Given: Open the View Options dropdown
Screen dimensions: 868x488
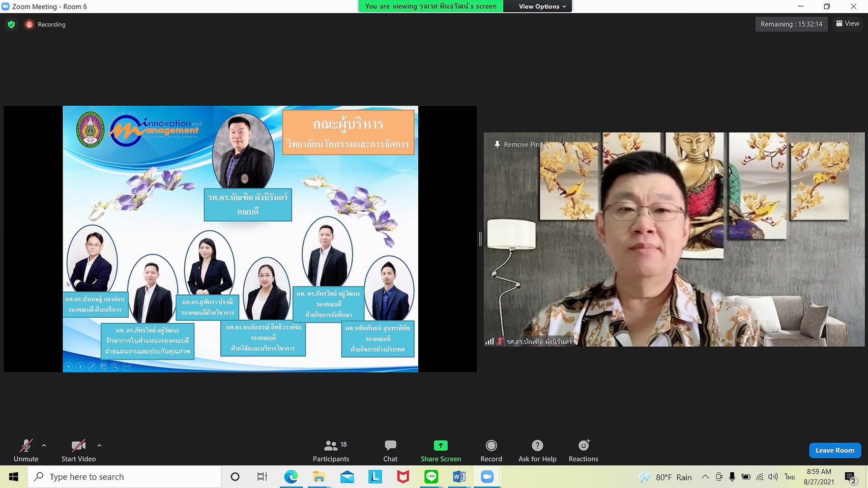Looking at the screenshot, I should [x=542, y=6].
